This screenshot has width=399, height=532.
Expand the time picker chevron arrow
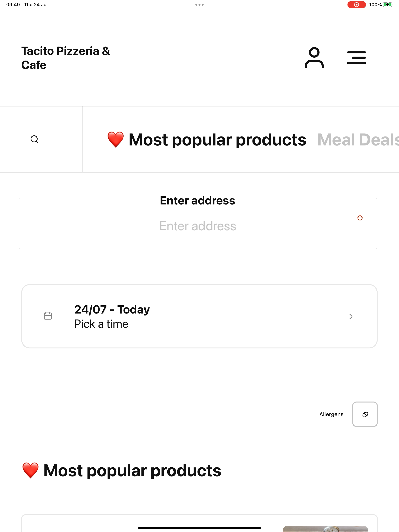pos(351,316)
